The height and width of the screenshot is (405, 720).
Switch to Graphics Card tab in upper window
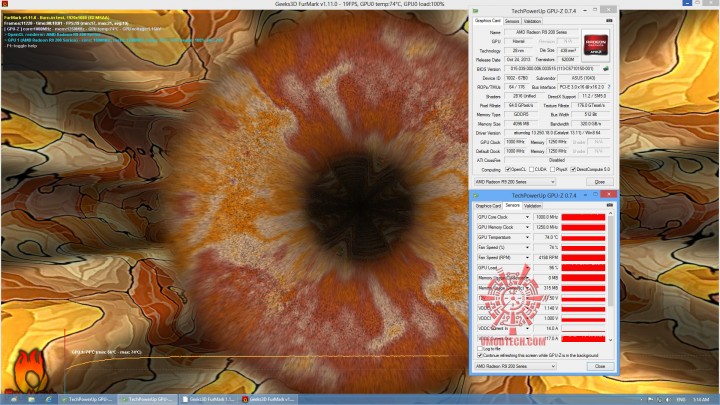487,21
